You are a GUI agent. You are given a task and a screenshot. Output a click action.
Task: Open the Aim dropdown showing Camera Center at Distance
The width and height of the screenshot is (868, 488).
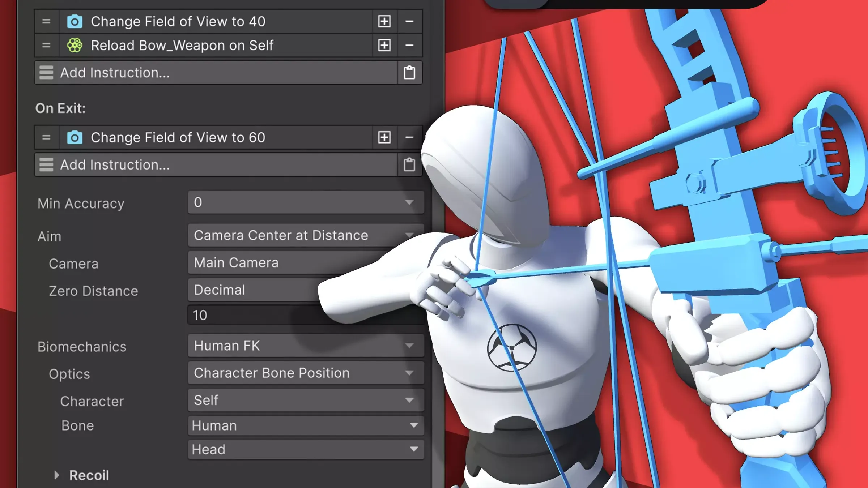[x=306, y=235]
